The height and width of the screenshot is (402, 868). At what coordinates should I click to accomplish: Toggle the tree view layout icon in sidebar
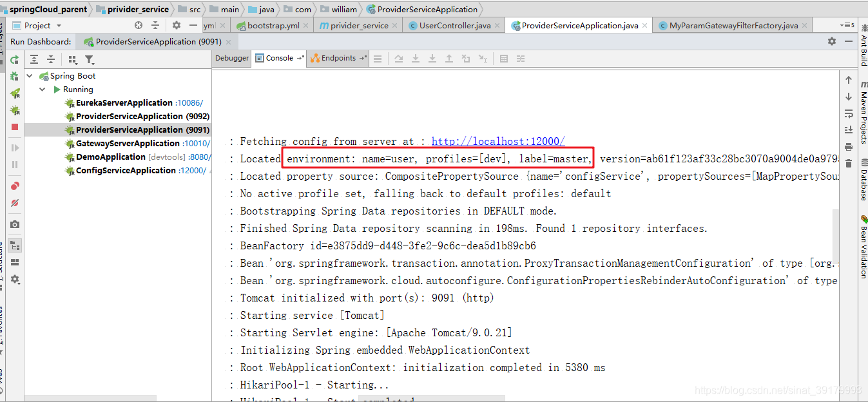click(x=15, y=245)
